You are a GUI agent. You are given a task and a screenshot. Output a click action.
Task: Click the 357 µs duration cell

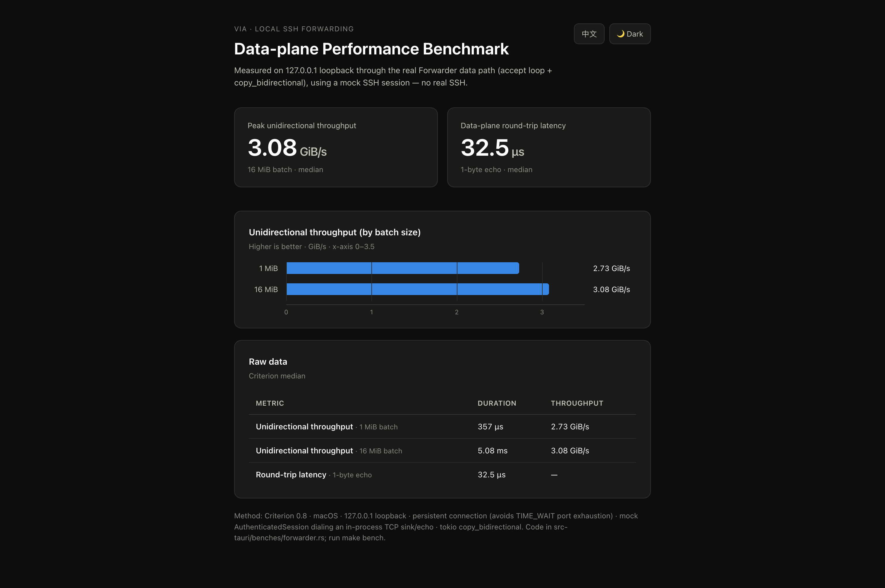(490, 427)
